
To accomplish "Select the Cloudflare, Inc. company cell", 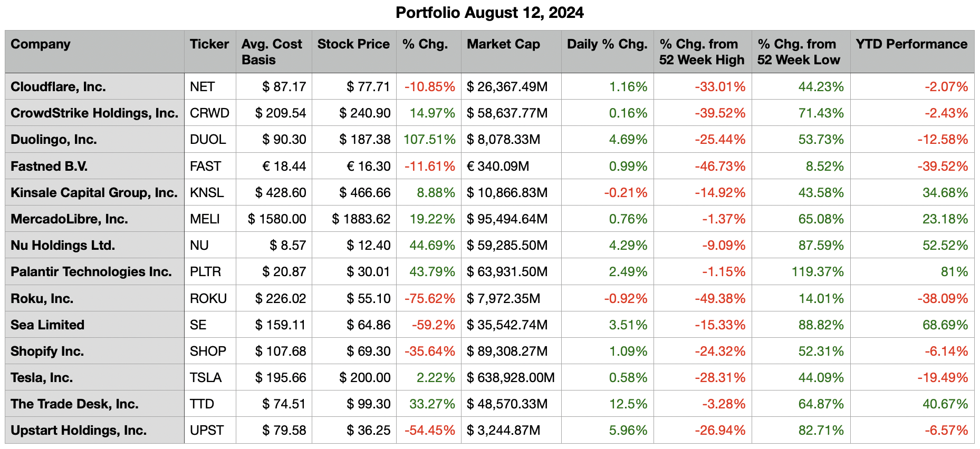I will (x=58, y=87).
